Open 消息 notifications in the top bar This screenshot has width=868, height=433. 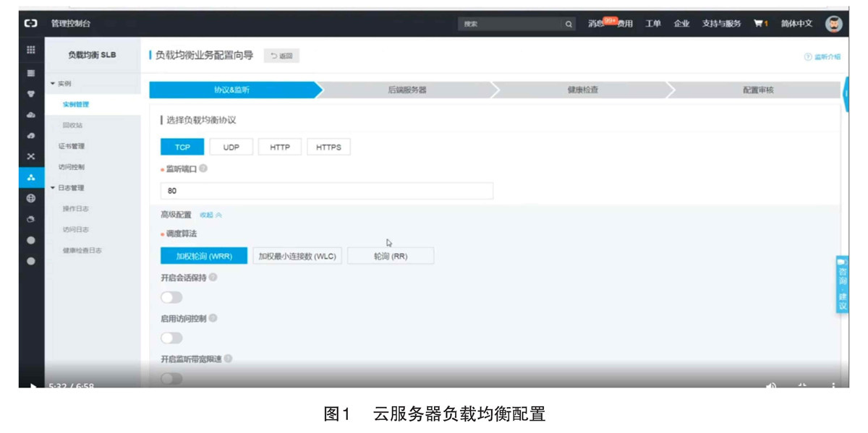(595, 24)
